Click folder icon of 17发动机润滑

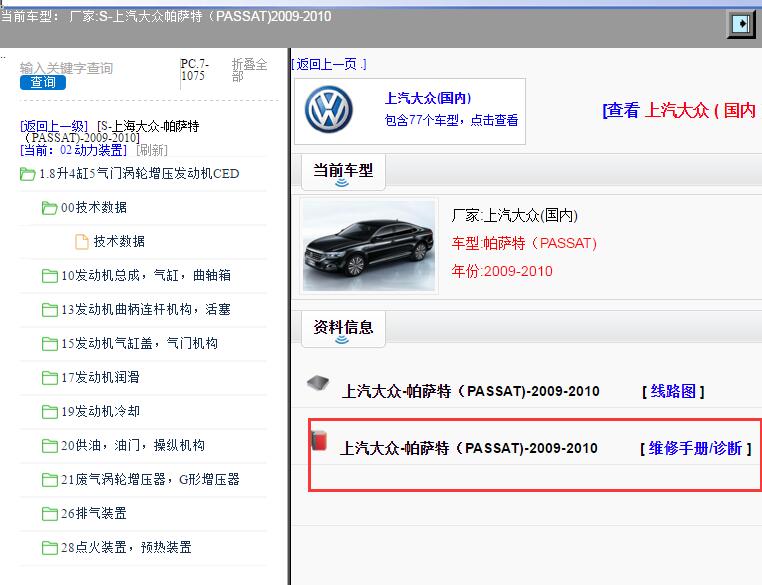tap(49, 378)
